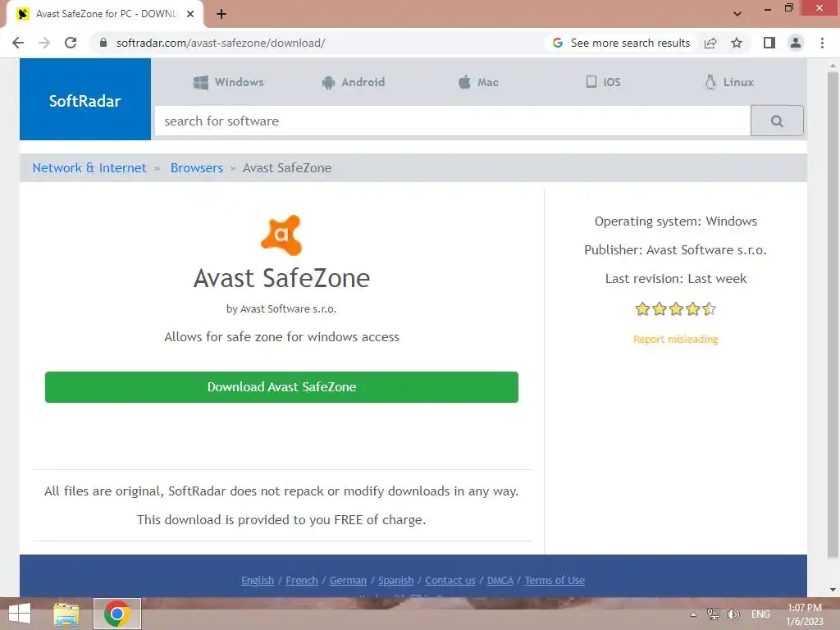Open the Chrome profile avatar
The height and width of the screenshot is (630, 840).
point(796,43)
